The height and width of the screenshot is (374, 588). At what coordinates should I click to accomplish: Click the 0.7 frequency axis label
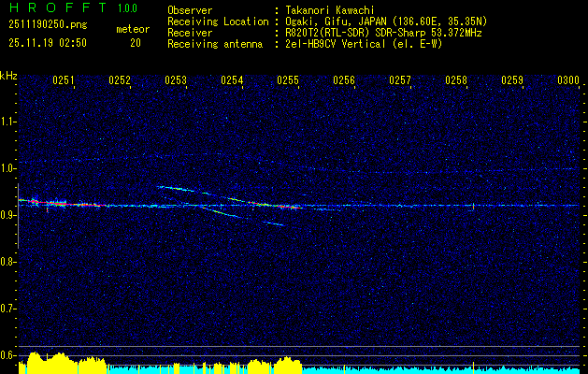tap(7, 309)
